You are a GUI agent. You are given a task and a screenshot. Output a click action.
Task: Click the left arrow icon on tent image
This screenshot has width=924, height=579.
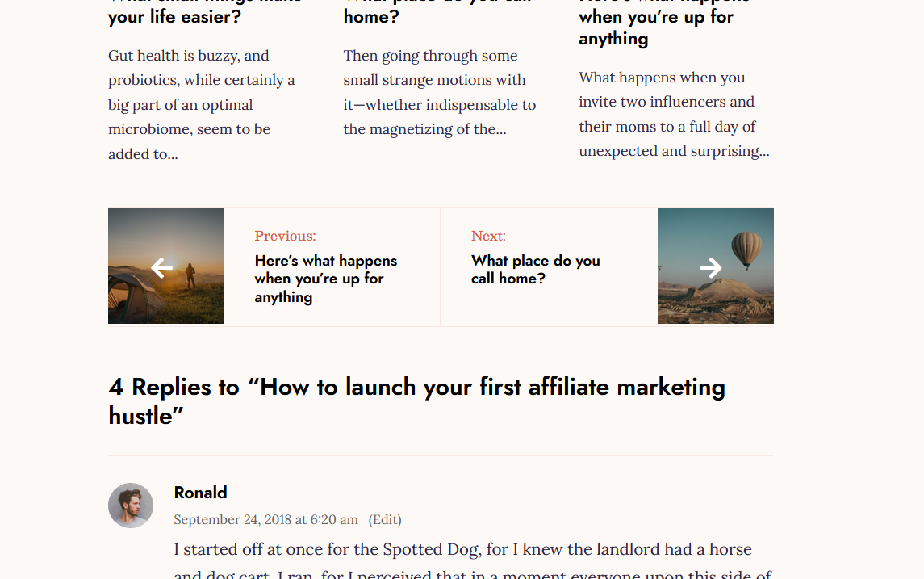tap(162, 267)
